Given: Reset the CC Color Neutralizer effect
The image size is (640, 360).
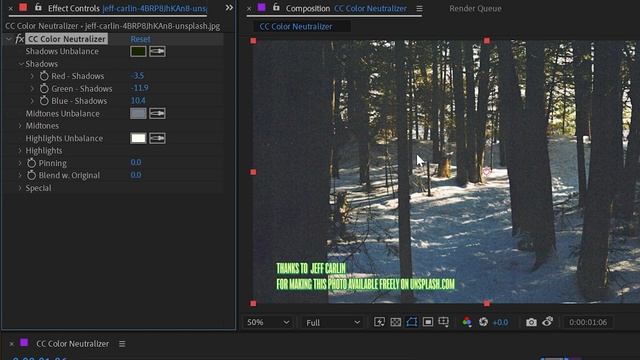Looking at the screenshot, I should click(x=140, y=39).
